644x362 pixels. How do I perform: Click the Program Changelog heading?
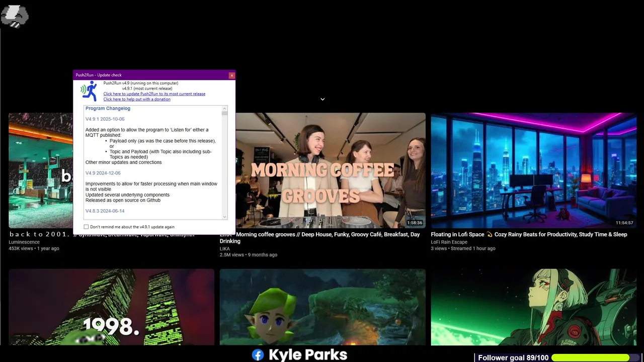(108, 108)
